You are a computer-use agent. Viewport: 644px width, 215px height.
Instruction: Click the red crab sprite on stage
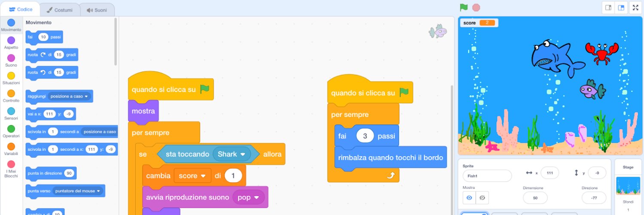click(602, 53)
